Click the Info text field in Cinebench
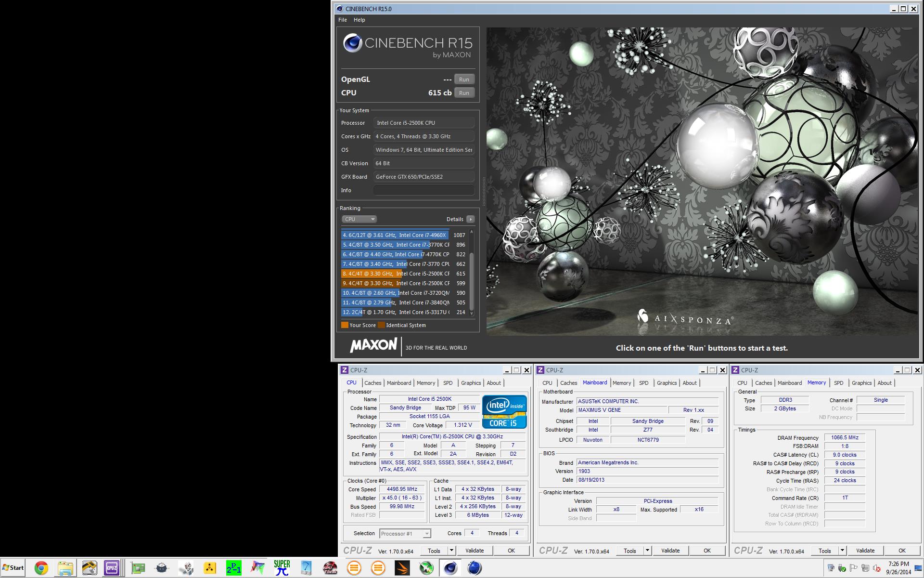924x578 pixels. [x=424, y=190]
